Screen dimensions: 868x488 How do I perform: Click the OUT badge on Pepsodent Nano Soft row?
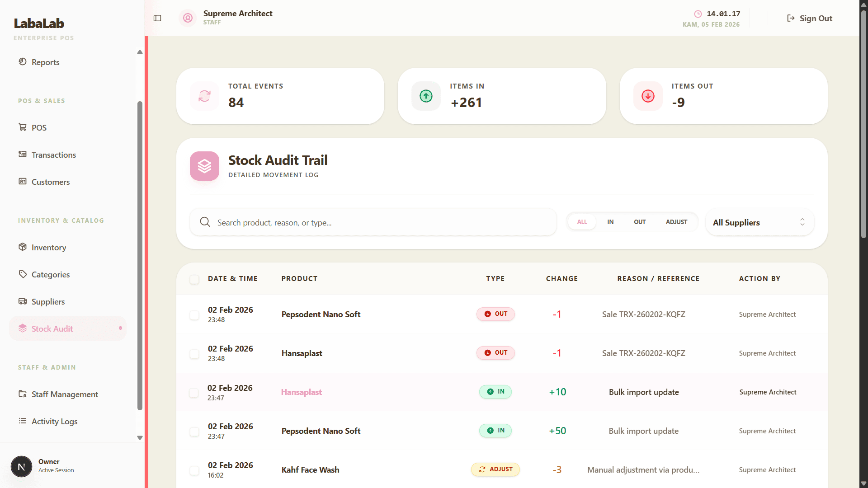(495, 314)
